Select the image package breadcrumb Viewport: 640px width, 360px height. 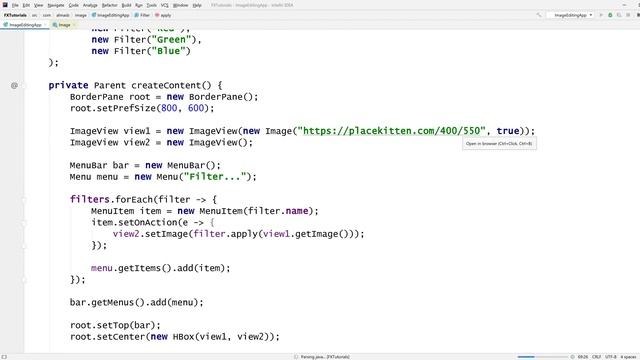[80, 15]
